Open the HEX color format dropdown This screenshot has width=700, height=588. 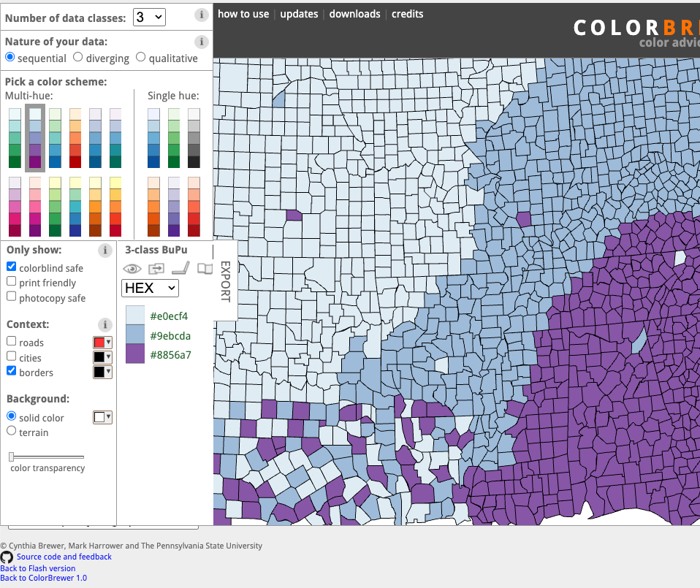pos(150,288)
